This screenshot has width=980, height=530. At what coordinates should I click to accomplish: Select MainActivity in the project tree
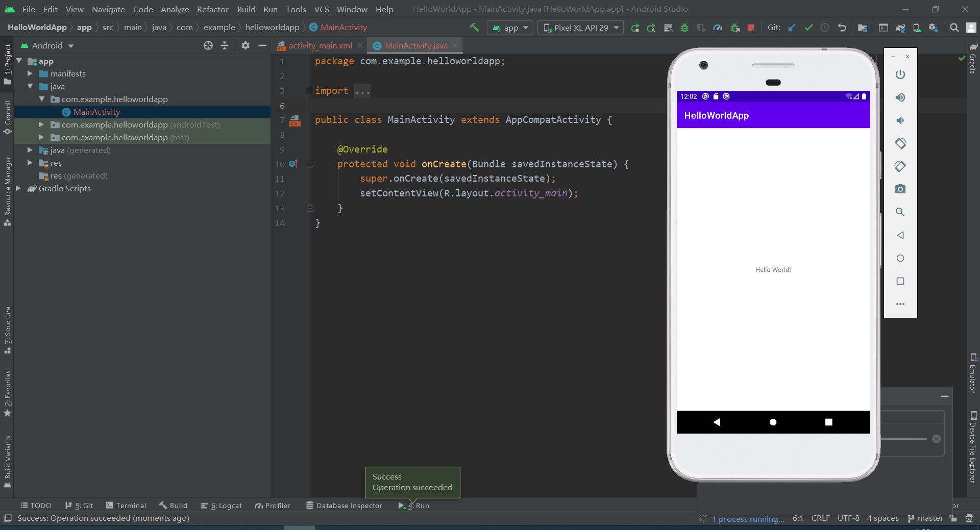click(x=96, y=112)
